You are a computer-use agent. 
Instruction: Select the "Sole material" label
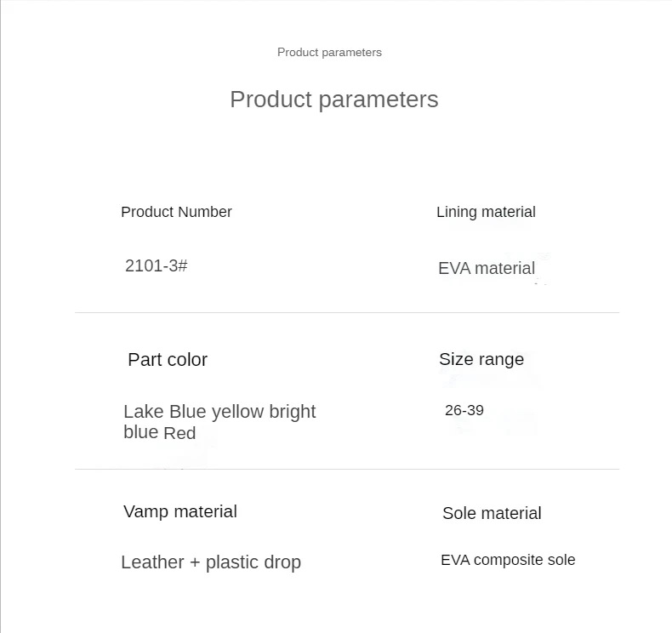pos(492,513)
